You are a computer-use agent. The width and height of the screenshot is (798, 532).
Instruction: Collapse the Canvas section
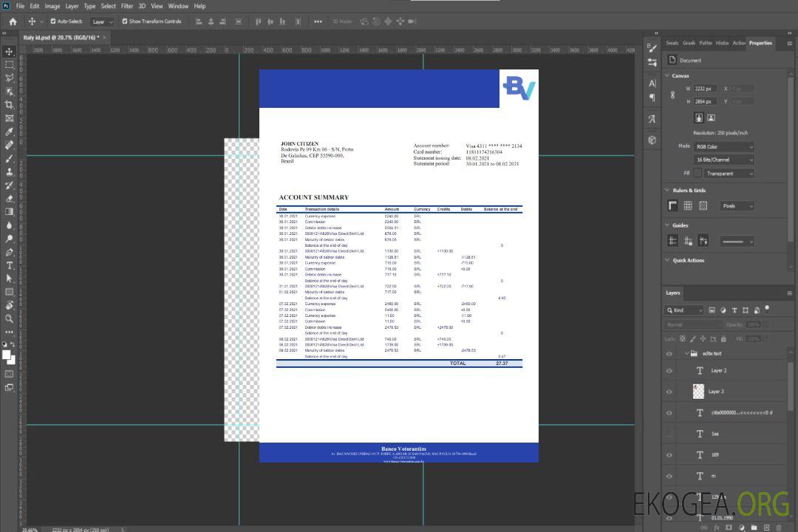pyautogui.click(x=667, y=75)
